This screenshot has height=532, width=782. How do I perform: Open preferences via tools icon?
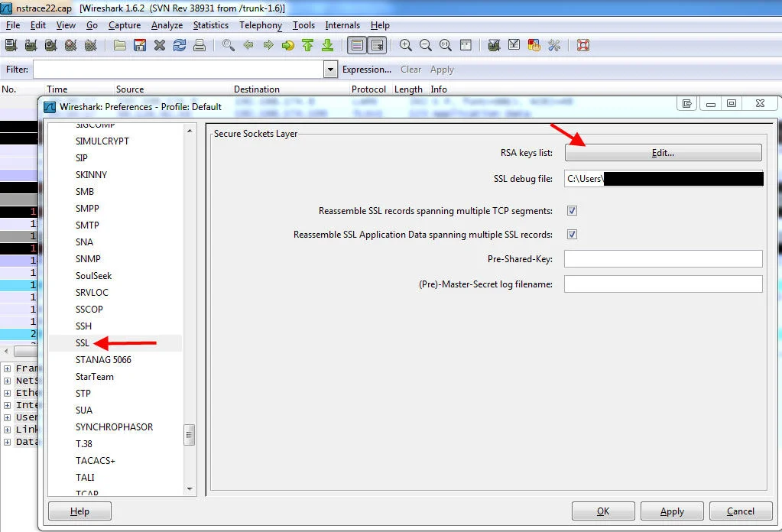click(x=554, y=45)
